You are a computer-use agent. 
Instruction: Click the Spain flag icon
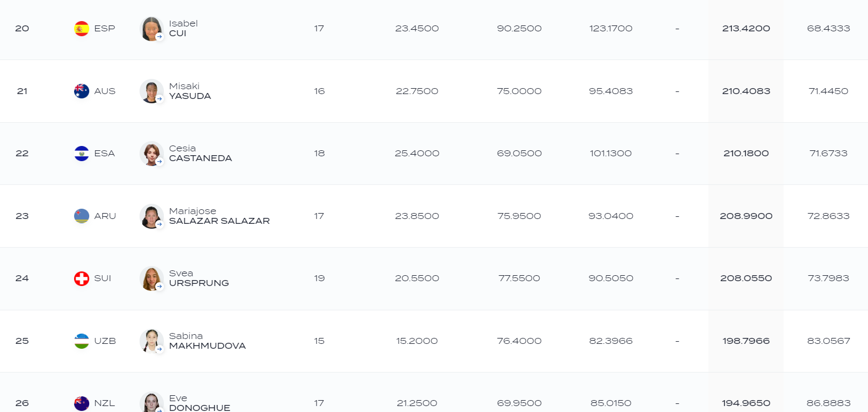tap(82, 29)
